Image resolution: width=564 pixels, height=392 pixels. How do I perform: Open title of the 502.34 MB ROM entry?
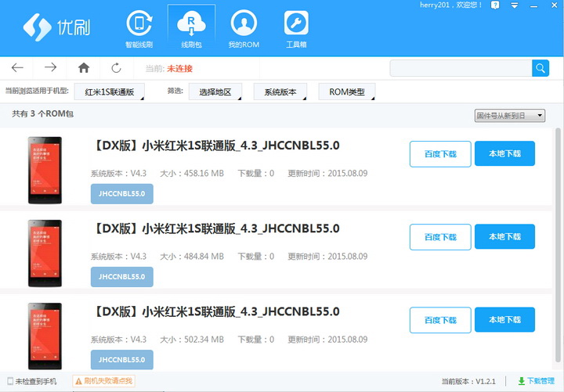(215, 311)
